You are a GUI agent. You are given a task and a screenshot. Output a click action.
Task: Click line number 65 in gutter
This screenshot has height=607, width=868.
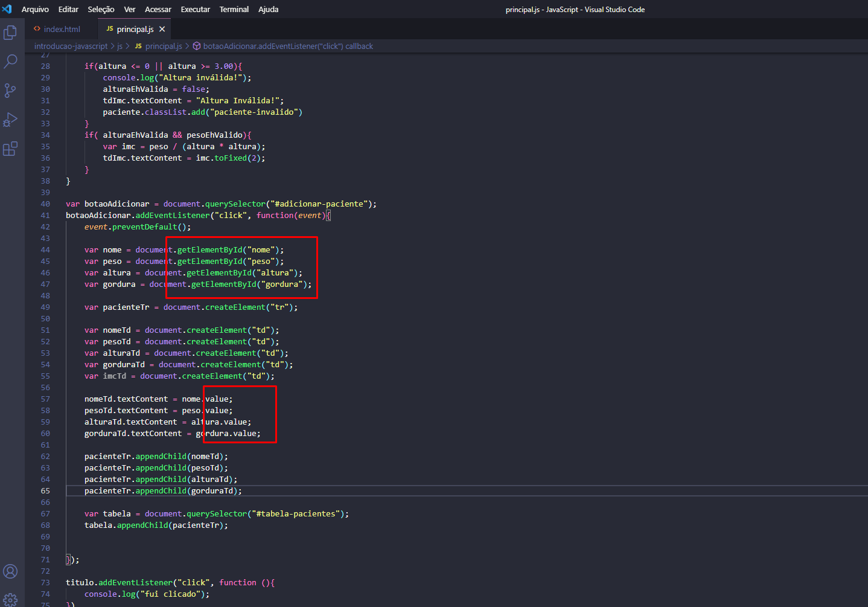[x=45, y=491]
